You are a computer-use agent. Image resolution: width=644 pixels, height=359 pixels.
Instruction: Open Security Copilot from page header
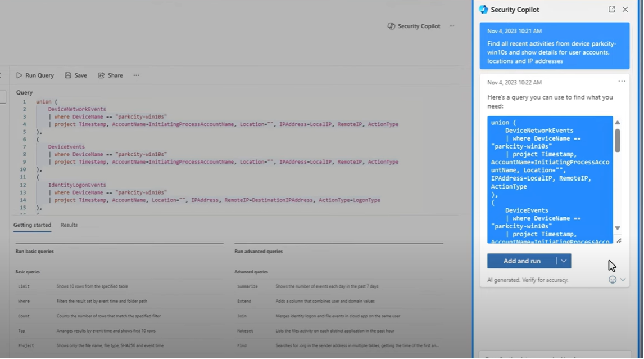pyautogui.click(x=414, y=26)
